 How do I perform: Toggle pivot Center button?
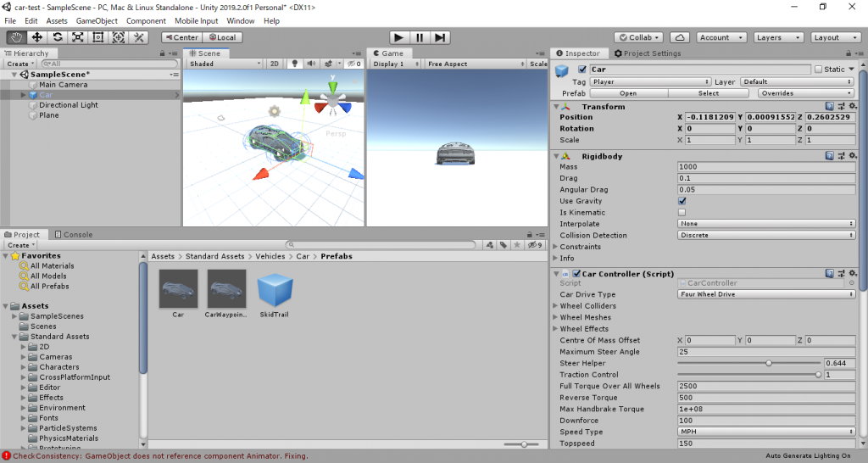181,37
